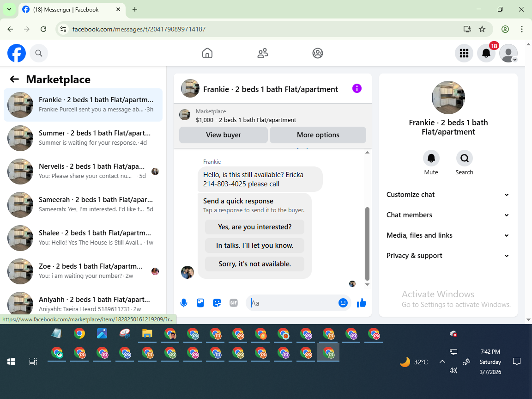Expand Media, files and links section
Viewport: 532px width, 399px height.
(448, 235)
